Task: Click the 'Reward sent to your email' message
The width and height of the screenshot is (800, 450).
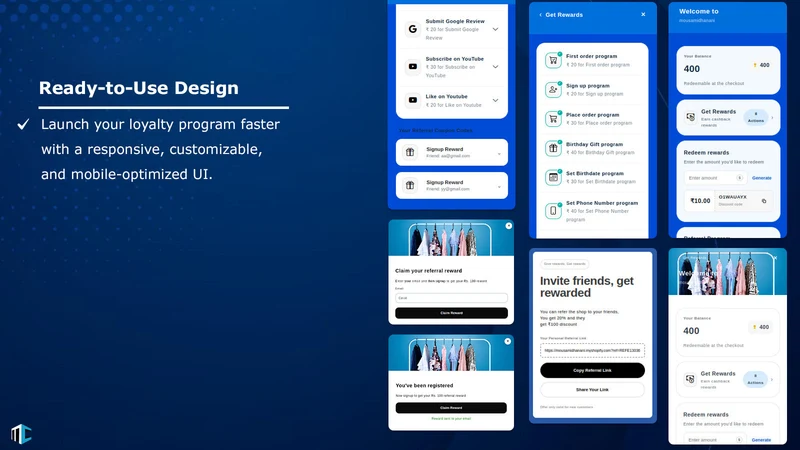Action: (451, 418)
